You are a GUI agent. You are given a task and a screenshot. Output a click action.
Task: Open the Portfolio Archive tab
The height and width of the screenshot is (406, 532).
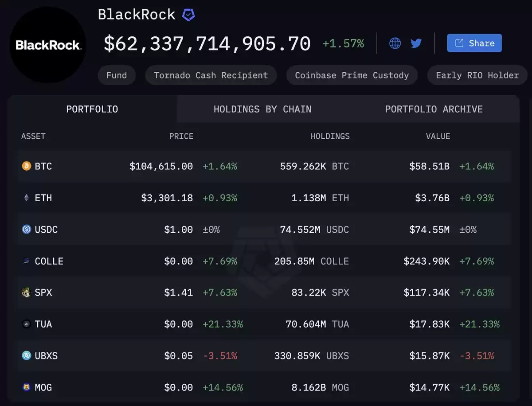pyautogui.click(x=434, y=109)
